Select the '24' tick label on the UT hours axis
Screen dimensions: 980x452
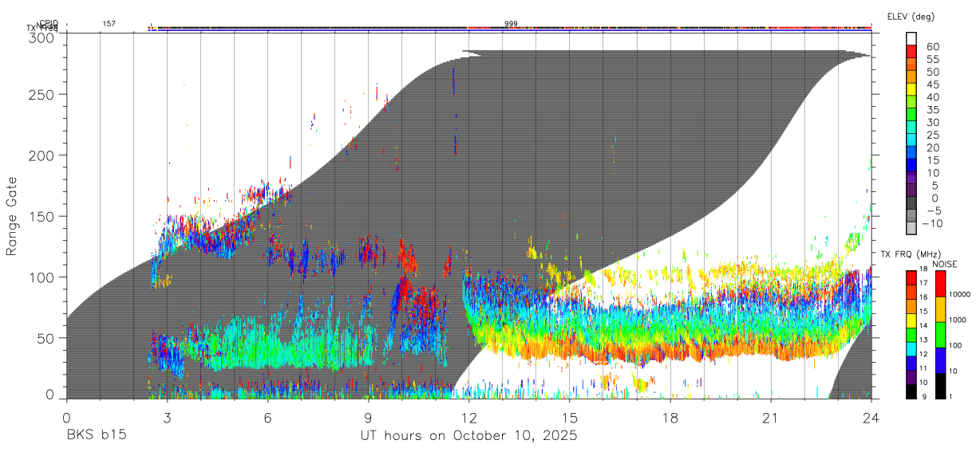coord(871,417)
